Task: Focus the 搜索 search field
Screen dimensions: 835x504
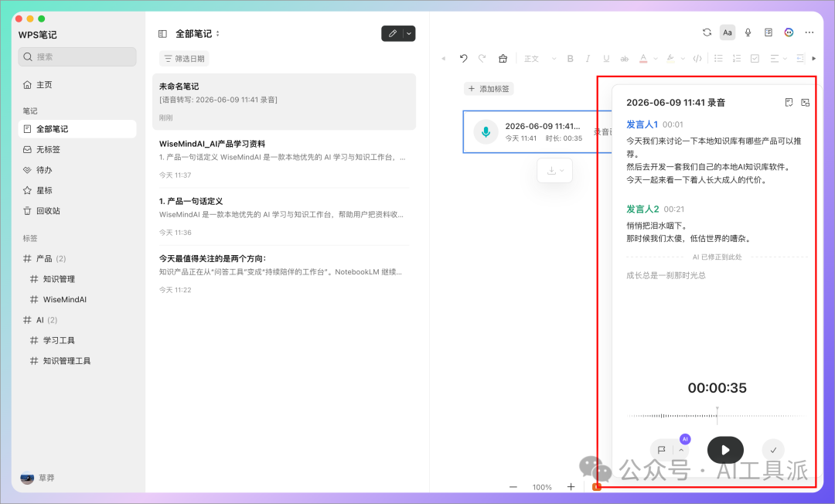Action: tap(77, 57)
